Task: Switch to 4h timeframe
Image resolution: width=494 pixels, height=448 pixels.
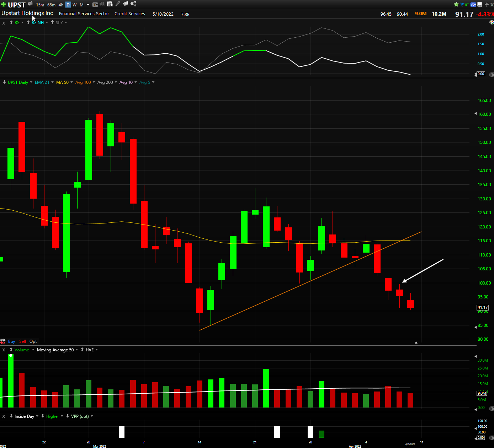Action: click(x=61, y=5)
